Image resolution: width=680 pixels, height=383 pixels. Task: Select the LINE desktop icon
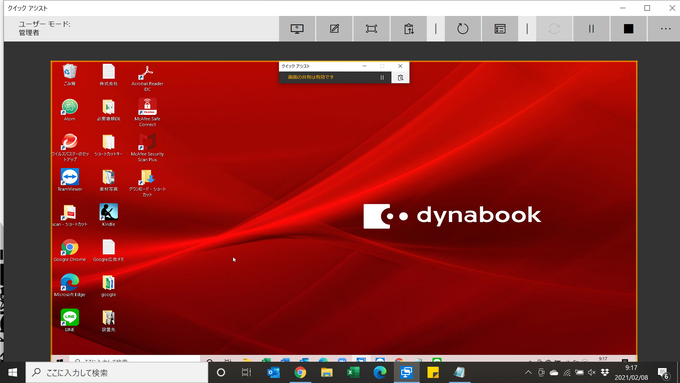pos(69,321)
